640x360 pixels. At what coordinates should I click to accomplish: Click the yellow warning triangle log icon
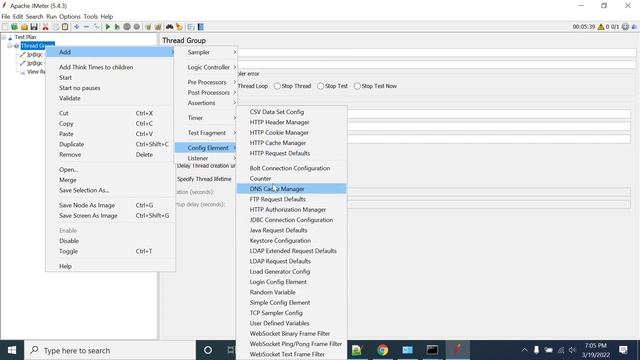click(x=601, y=27)
